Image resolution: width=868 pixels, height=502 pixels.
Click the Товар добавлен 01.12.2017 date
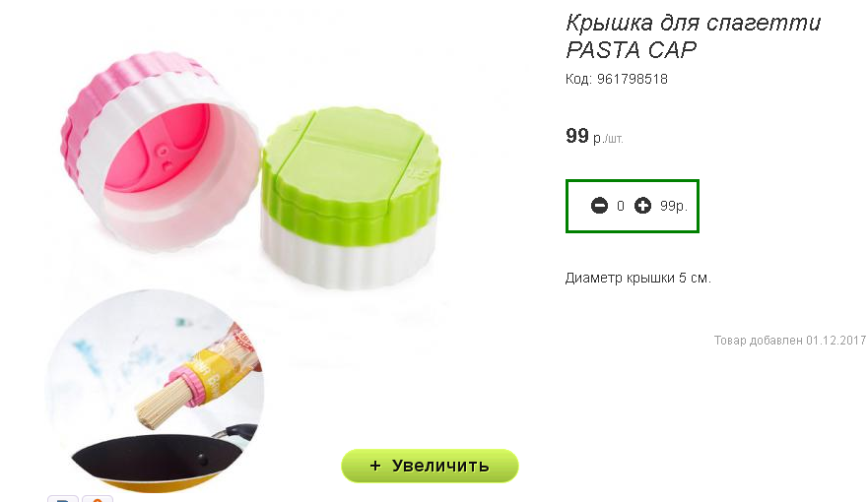(789, 340)
